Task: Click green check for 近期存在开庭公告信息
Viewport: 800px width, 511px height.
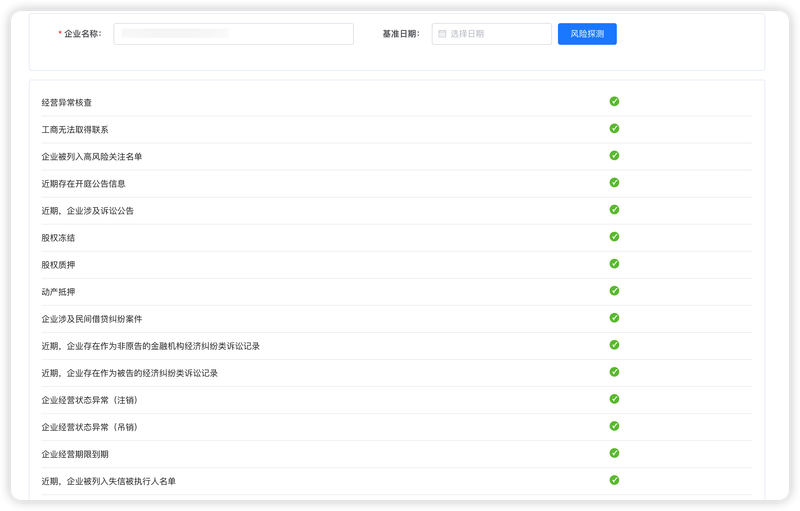Action: point(614,183)
